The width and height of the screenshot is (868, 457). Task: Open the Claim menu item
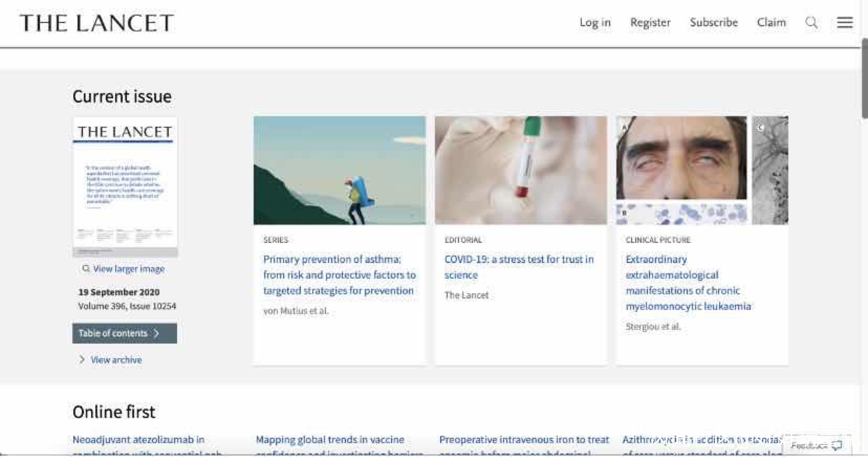[771, 23]
